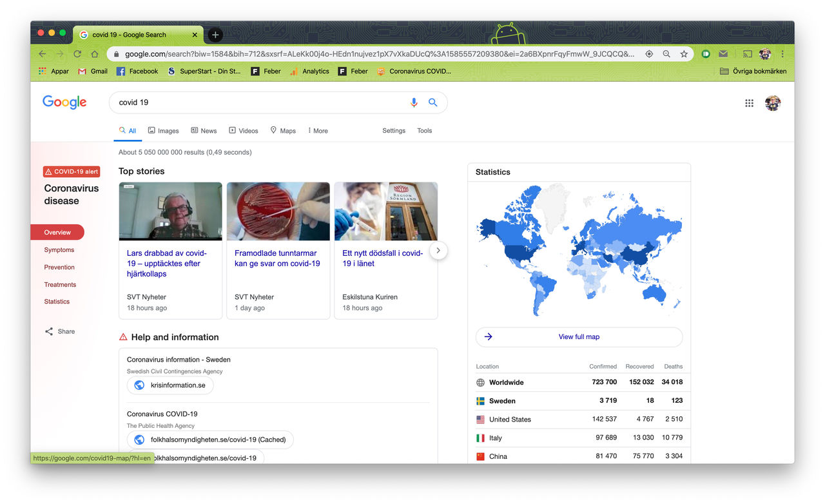The width and height of the screenshot is (825, 504).
Task: Open a new tab with plus button
Action: (x=215, y=35)
